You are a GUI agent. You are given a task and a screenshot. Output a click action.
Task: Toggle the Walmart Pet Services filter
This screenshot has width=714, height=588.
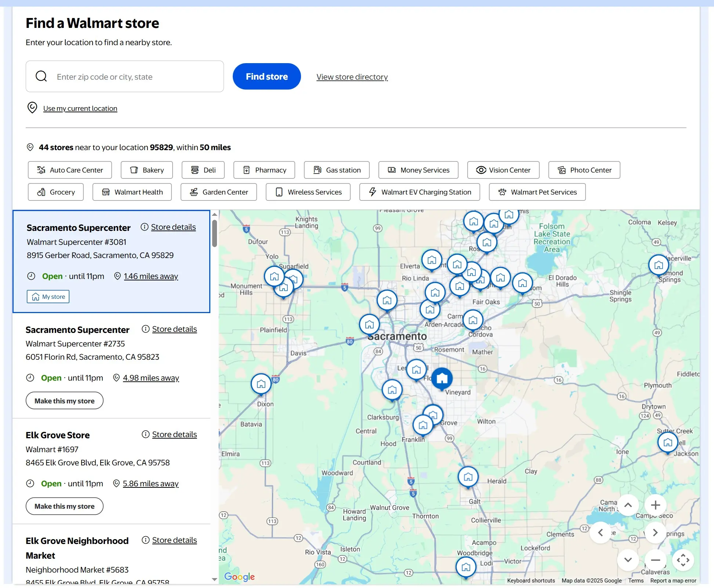click(537, 192)
